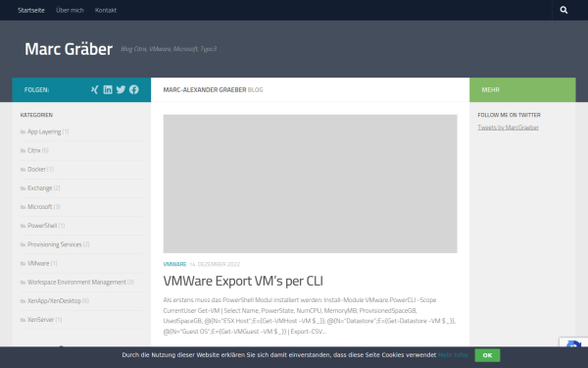Image resolution: width=588 pixels, height=368 pixels.
Task: Open the XenServer category
Action: pyautogui.click(x=40, y=320)
